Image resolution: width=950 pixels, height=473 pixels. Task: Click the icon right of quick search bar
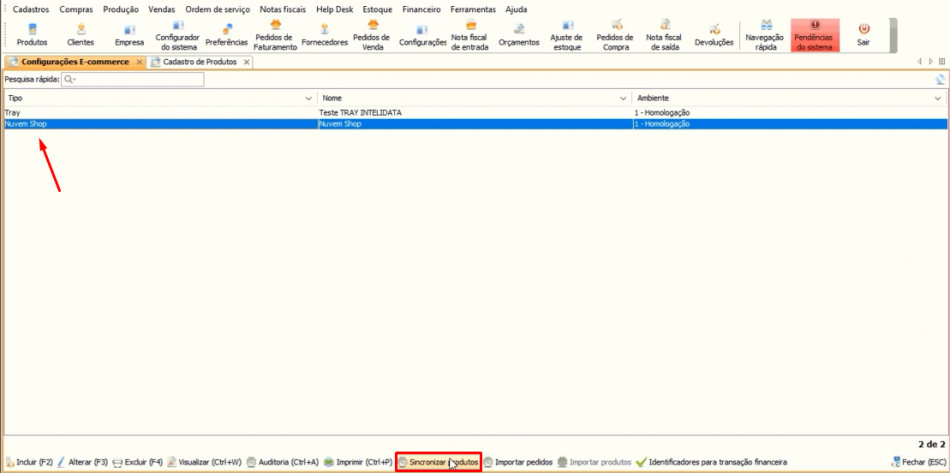(940, 79)
